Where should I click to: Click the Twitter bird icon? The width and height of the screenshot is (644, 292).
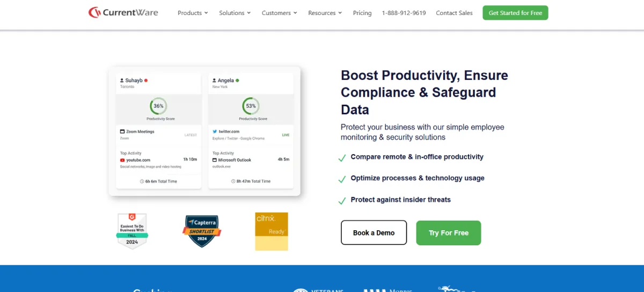click(x=215, y=132)
